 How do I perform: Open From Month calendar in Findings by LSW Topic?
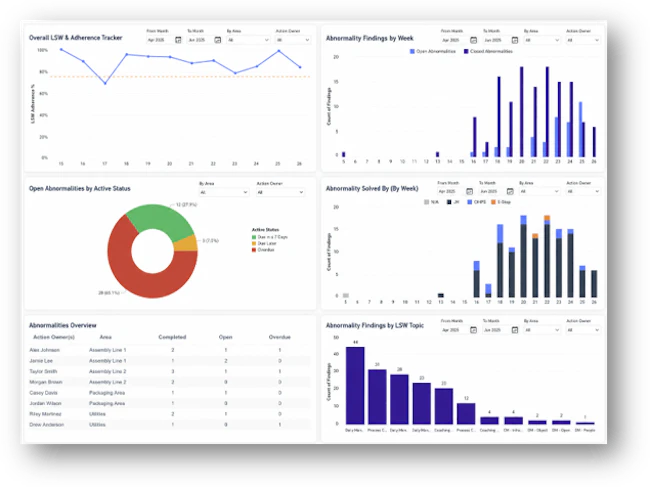[x=473, y=330]
